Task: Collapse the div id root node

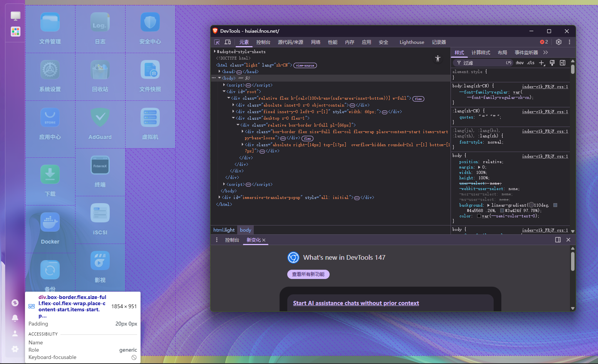Action: coord(224,92)
